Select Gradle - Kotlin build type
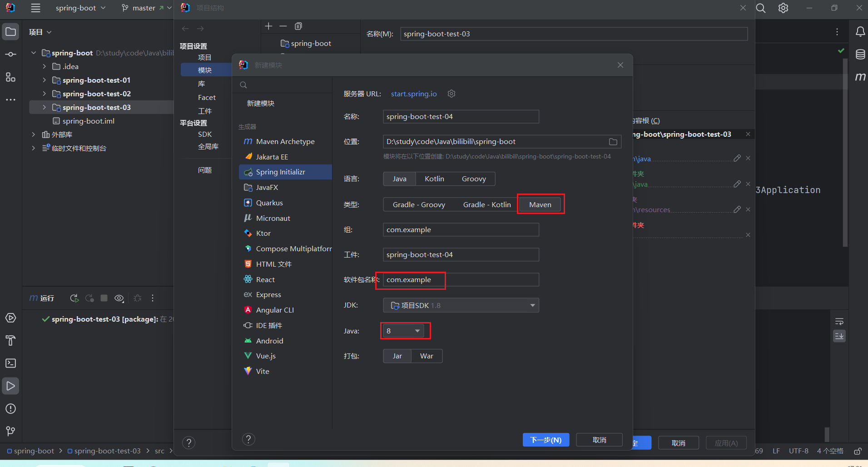The height and width of the screenshot is (467, 868). click(x=487, y=205)
